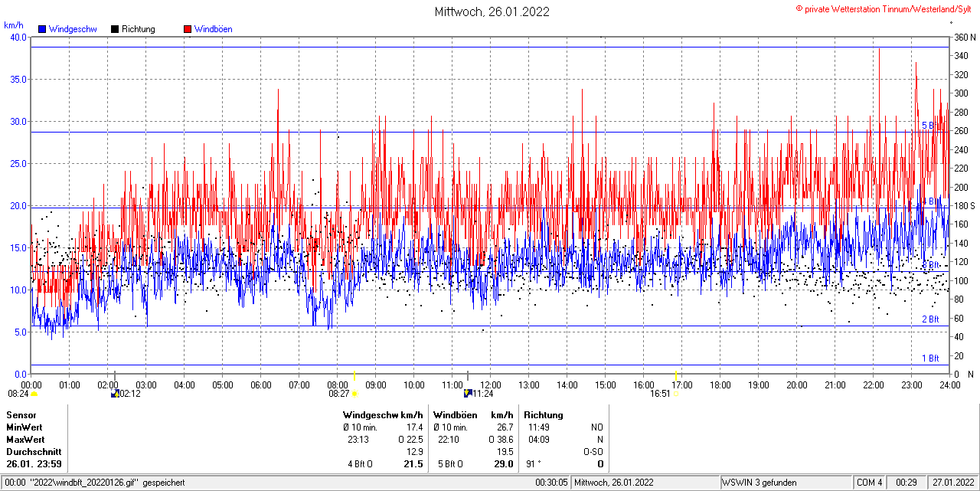Click the 27.01.2022 status bar date
980x491 pixels.
(953, 483)
